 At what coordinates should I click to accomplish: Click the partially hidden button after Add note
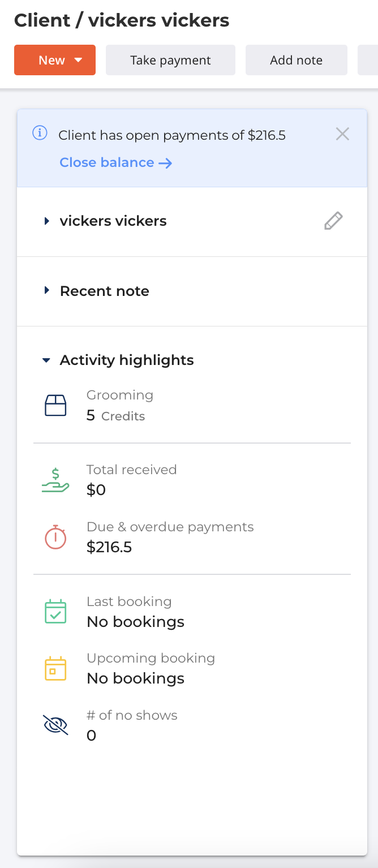[x=368, y=61]
